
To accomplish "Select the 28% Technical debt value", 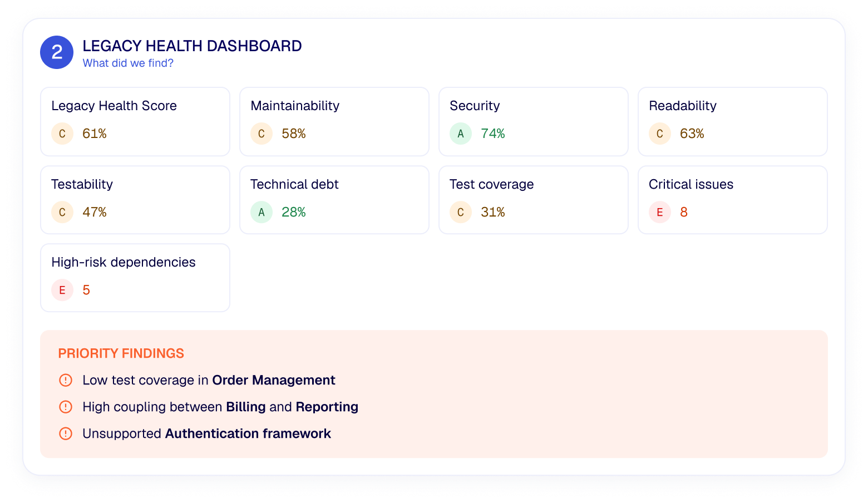I will (294, 212).
